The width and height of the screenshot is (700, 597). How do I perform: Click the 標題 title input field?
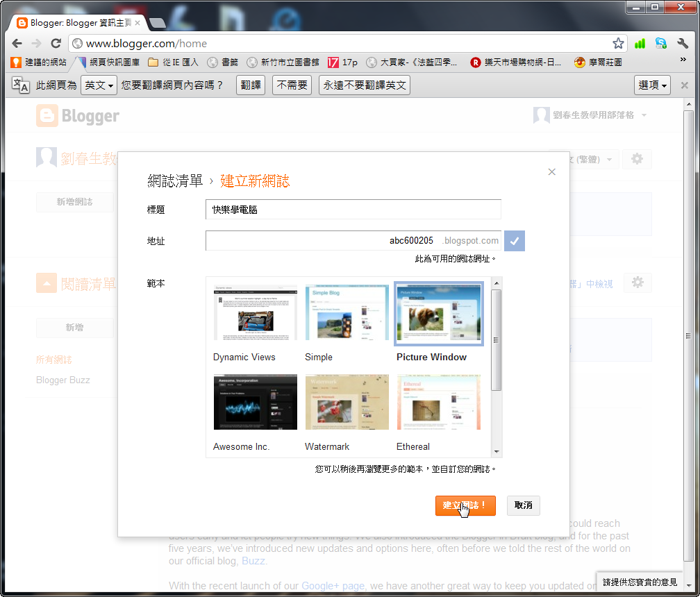point(353,209)
